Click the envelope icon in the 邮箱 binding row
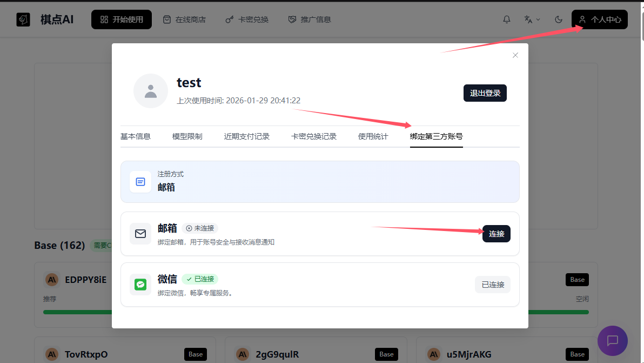The width and height of the screenshot is (644, 363). [x=140, y=234]
